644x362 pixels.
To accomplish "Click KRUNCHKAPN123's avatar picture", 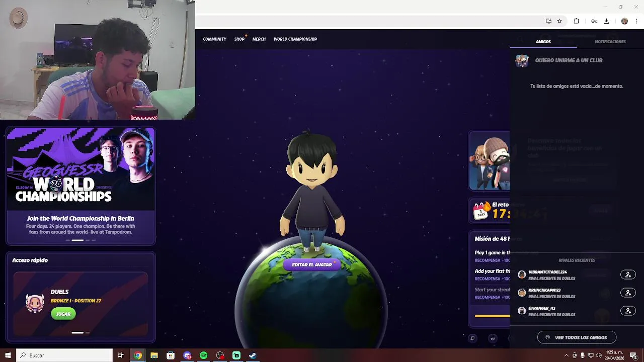I will coord(522,293).
